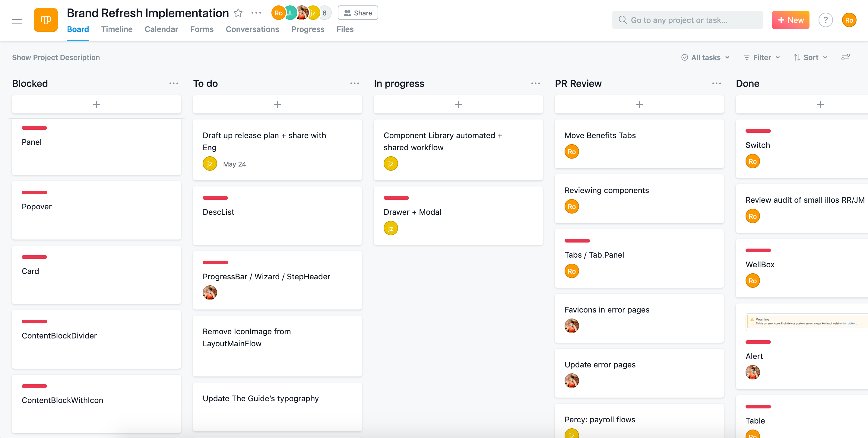Open the Filter dropdown
This screenshot has width=868, height=438.
[762, 58]
